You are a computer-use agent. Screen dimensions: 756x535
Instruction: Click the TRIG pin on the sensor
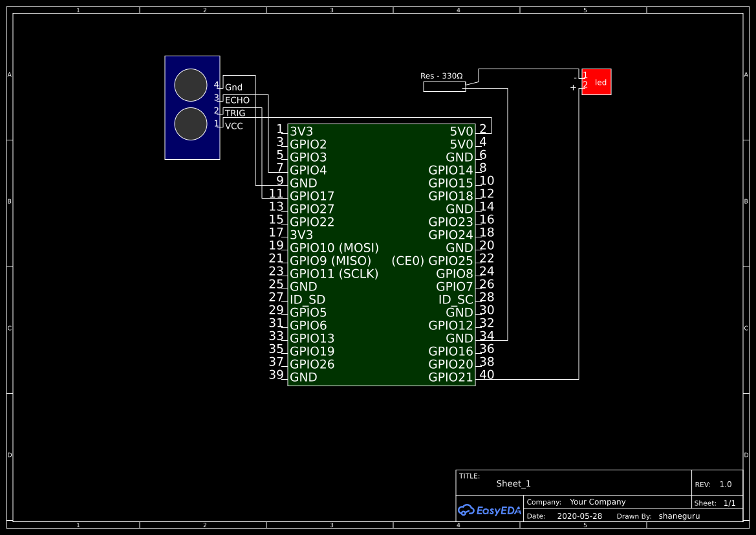click(235, 113)
